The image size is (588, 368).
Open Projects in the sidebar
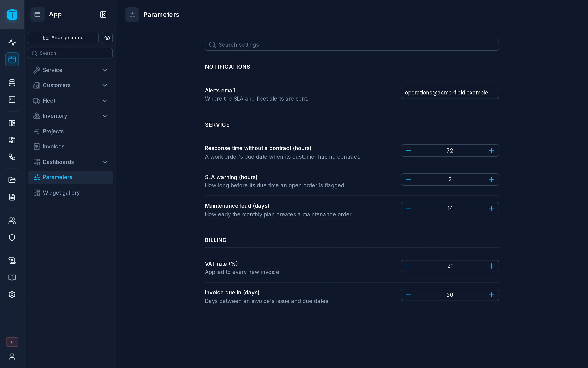pos(70,131)
